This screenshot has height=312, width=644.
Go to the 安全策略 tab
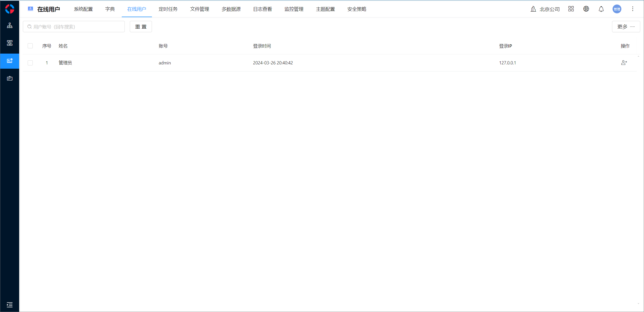357,9
